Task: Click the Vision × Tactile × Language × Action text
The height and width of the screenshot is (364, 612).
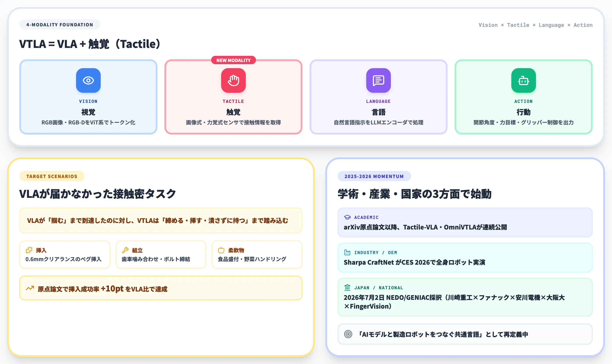Action: 535,25
